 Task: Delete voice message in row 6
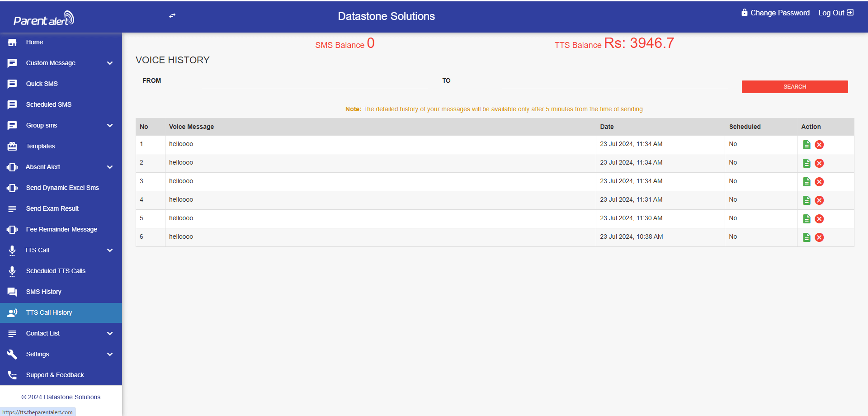819,237
